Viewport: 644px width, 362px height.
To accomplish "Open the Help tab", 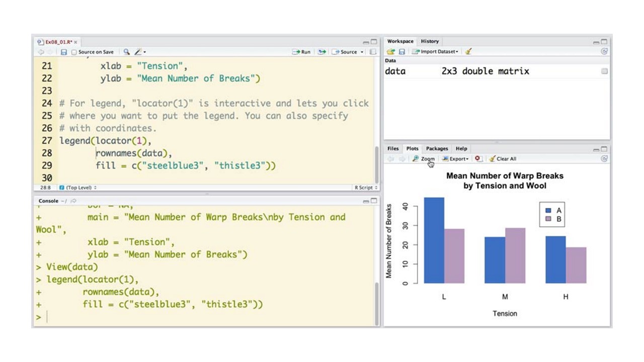I will pos(461,148).
